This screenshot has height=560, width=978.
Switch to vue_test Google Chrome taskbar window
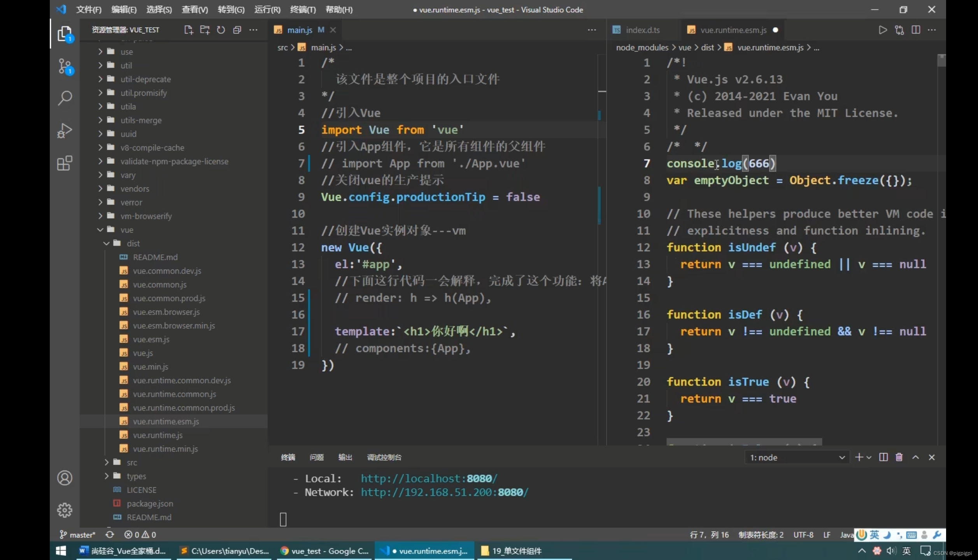[325, 551]
